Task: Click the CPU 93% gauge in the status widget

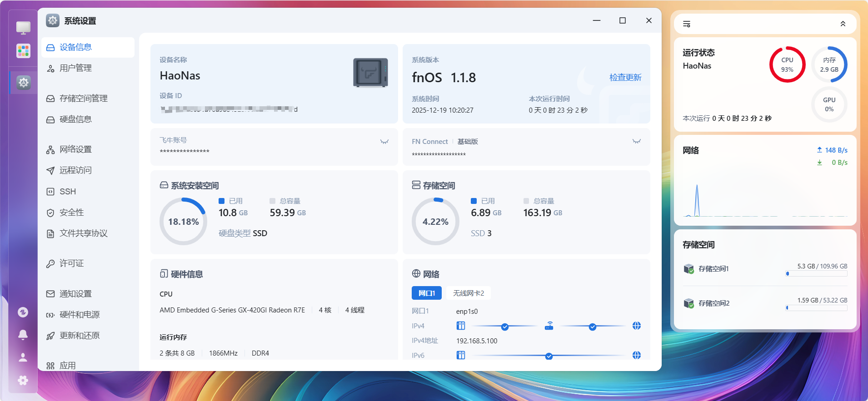Action: tap(787, 64)
